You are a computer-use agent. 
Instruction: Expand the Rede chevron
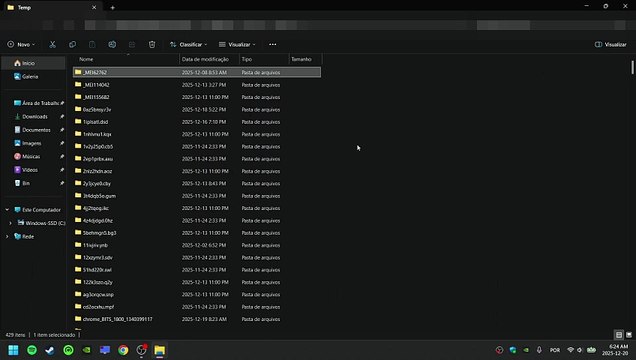7,237
